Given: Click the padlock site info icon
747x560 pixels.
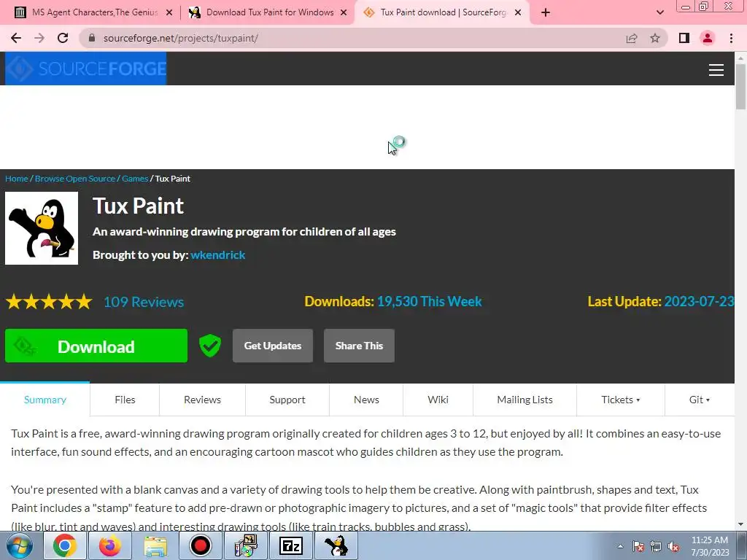Looking at the screenshot, I should 92,38.
